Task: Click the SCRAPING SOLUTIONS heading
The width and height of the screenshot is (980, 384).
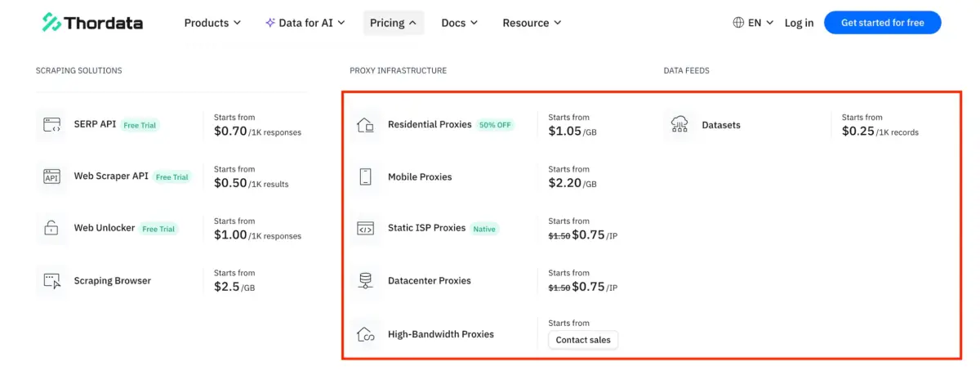Action: [78, 71]
